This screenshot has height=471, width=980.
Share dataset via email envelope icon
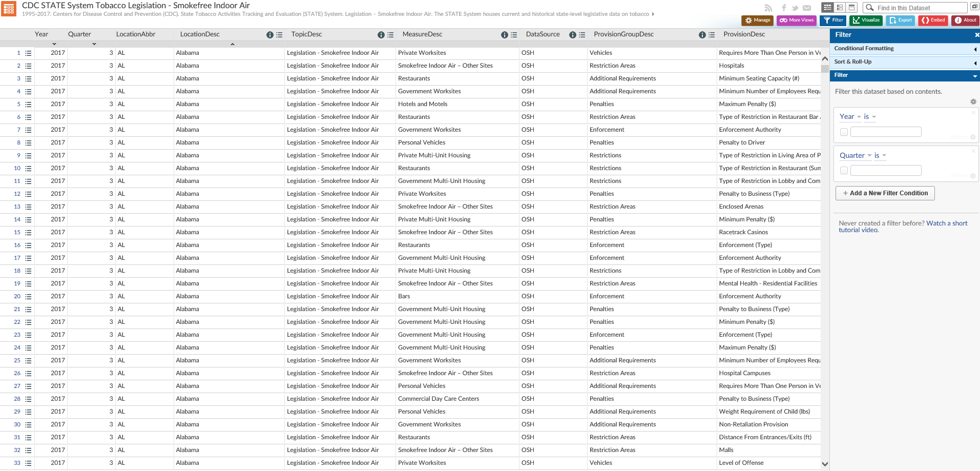[x=807, y=8]
